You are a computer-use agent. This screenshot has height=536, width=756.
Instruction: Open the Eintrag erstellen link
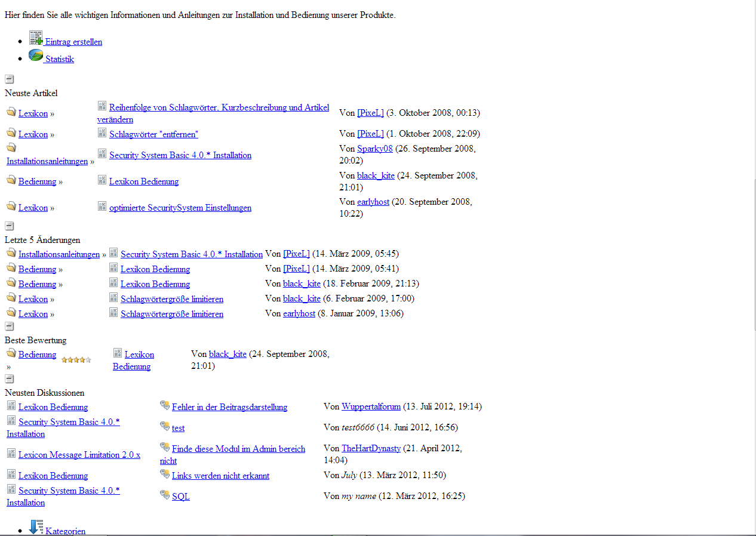(x=73, y=42)
